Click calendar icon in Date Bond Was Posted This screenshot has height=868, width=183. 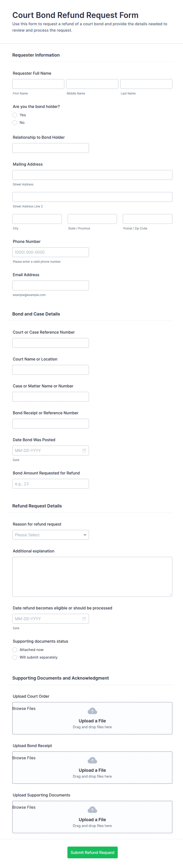84,451
